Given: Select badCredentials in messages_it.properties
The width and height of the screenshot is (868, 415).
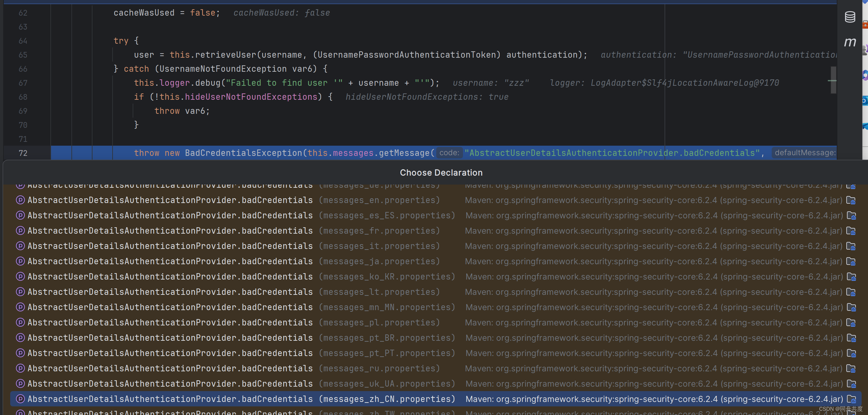Looking at the screenshot, I should point(436,246).
